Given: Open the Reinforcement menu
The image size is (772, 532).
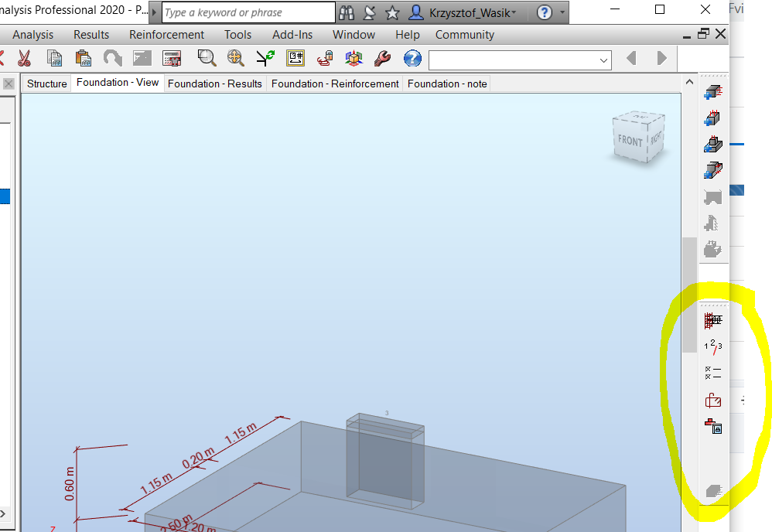Looking at the screenshot, I should [x=166, y=34].
